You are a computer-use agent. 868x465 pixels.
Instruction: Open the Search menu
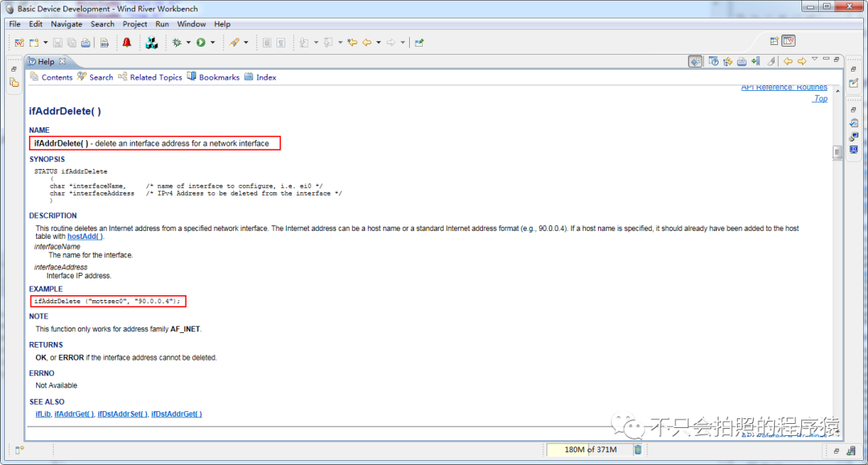click(x=102, y=24)
